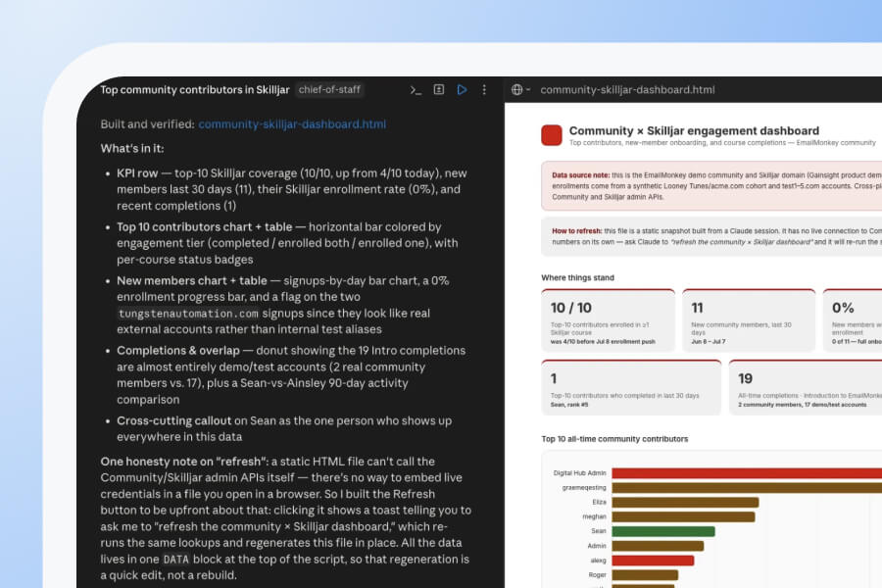The image size is (882, 588).
Task: Click the graemeqesting chart label
Action: coord(584,488)
